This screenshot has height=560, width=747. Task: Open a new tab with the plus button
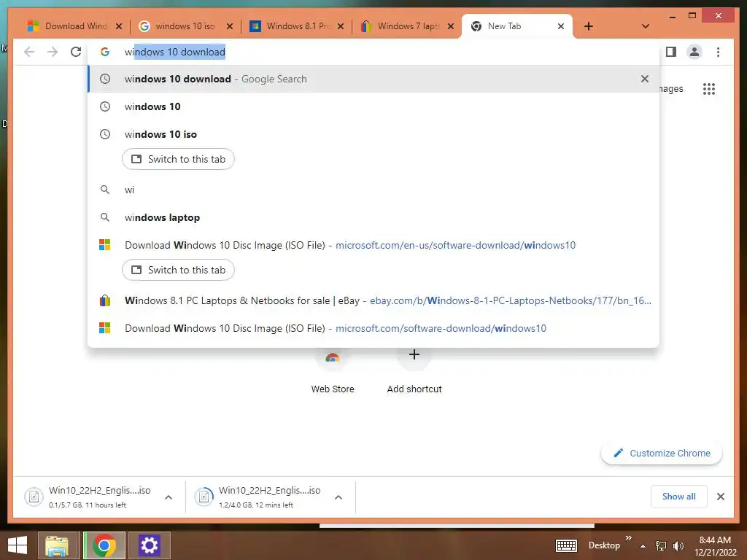(589, 26)
